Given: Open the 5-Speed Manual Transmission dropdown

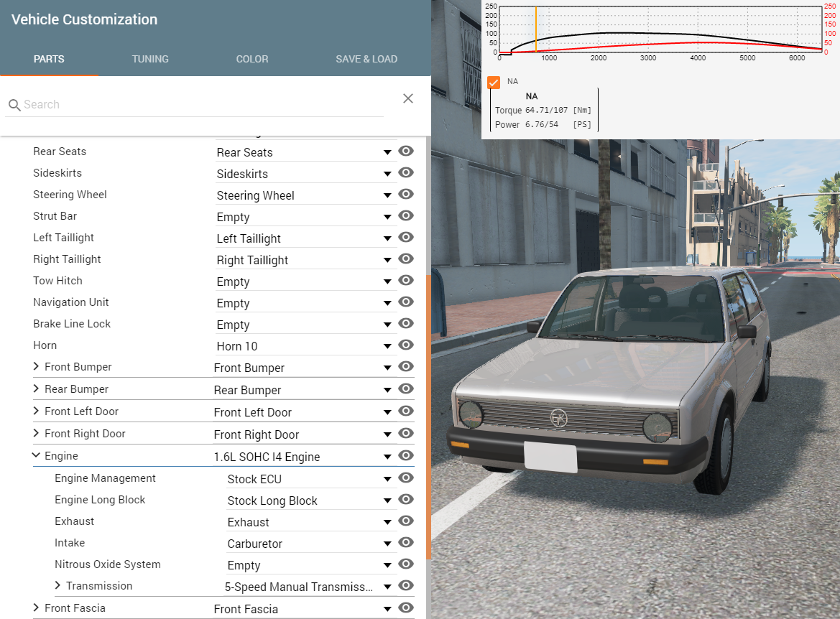Looking at the screenshot, I should point(310,587).
